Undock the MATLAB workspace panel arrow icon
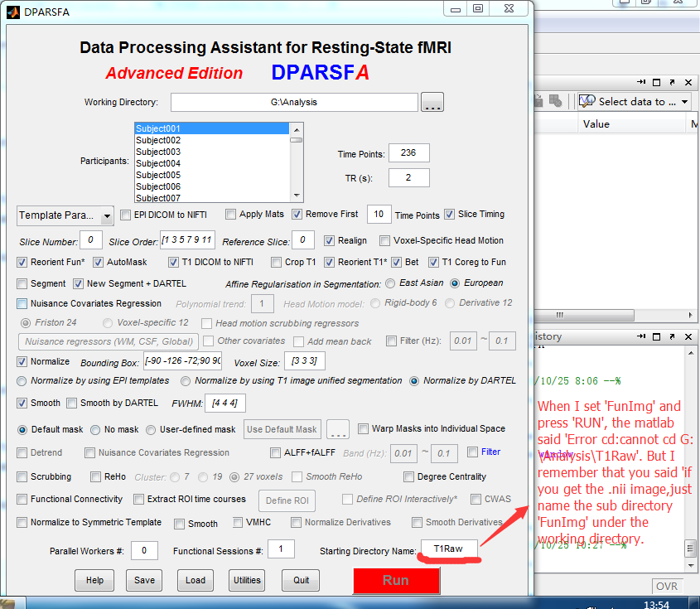This screenshot has width=700, height=609. 672,82
